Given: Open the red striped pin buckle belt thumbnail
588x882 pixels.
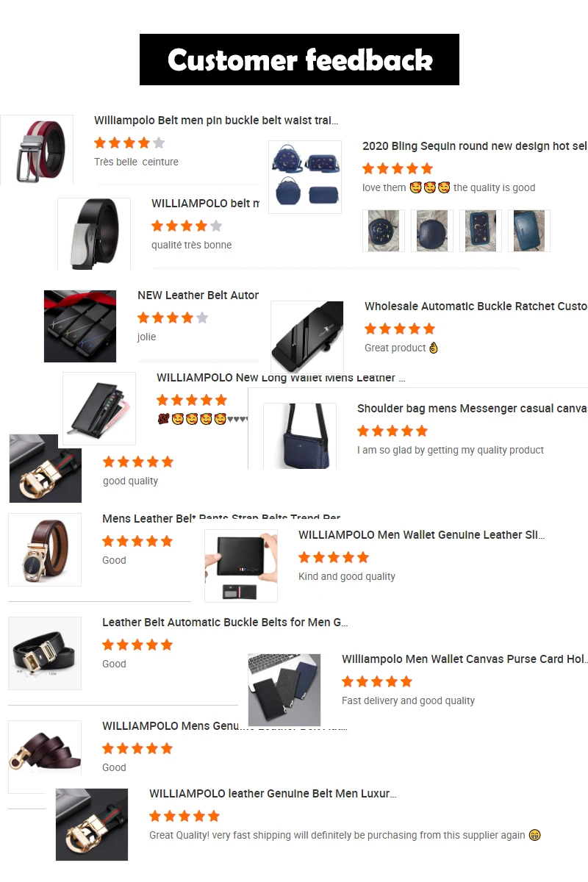Looking at the screenshot, I should point(37,150).
